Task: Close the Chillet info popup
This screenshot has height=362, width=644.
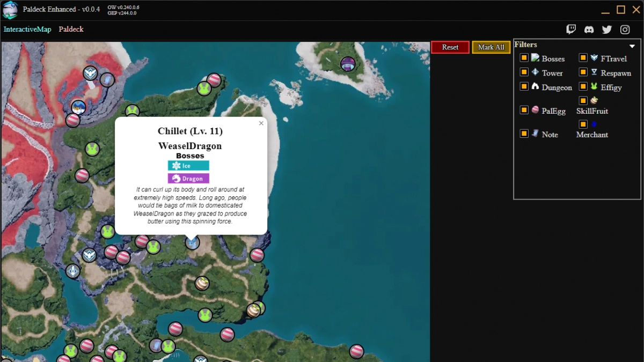Action: (261, 123)
